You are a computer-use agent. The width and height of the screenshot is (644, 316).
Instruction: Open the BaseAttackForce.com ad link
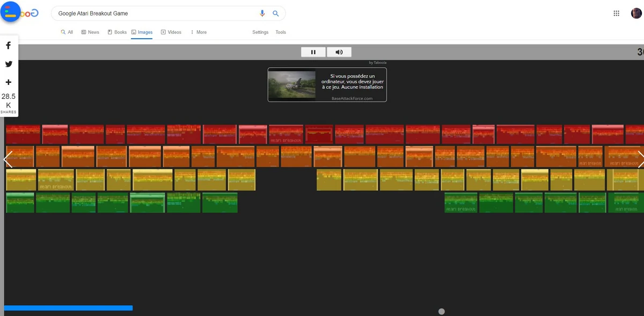352,98
